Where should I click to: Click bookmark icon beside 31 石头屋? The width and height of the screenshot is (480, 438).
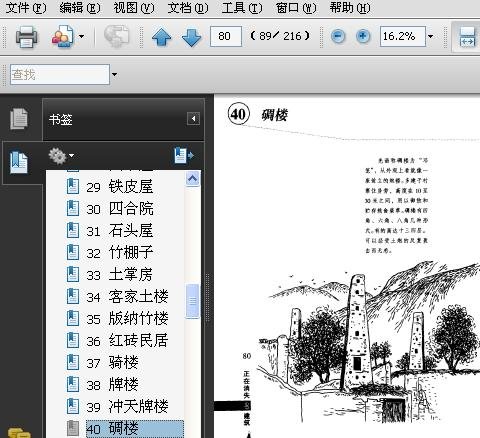coord(73,230)
